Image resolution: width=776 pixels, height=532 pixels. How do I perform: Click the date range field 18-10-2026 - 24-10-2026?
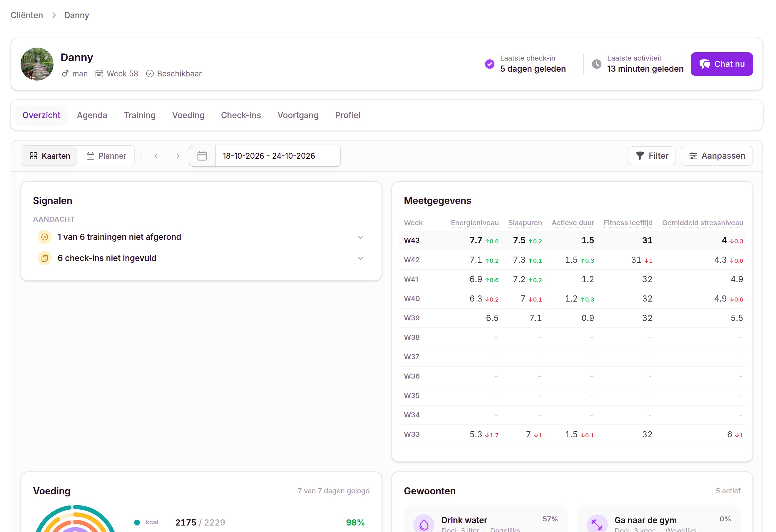tap(278, 156)
